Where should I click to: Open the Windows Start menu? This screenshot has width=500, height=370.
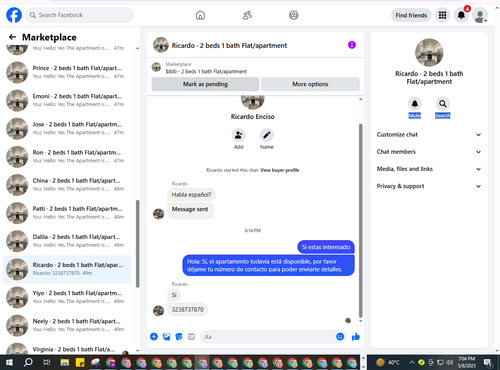[x=9, y=362]
